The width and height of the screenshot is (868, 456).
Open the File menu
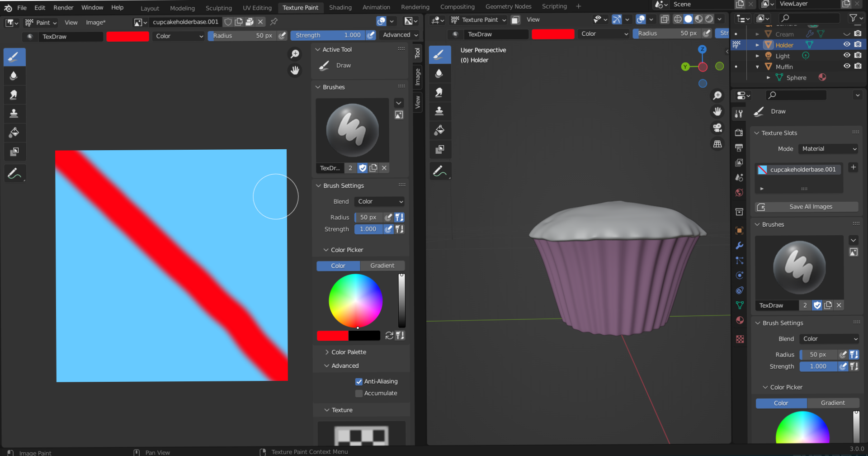[x=22, y=8]
